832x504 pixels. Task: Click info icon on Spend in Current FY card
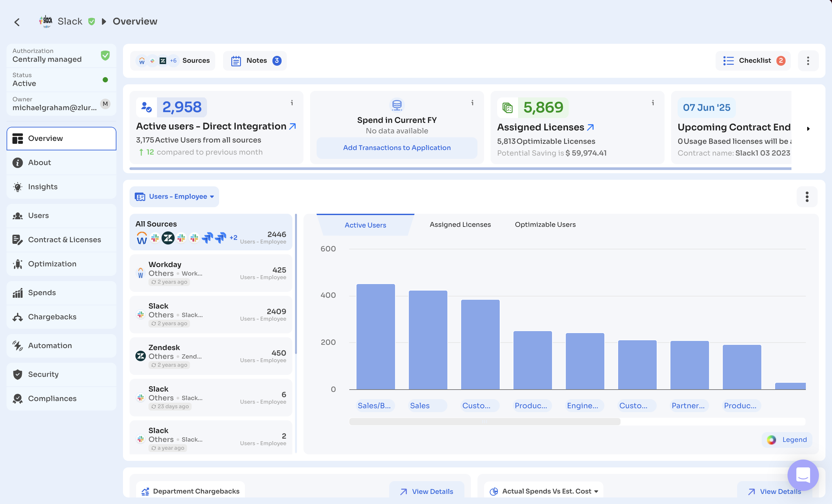tap(472, 103)
